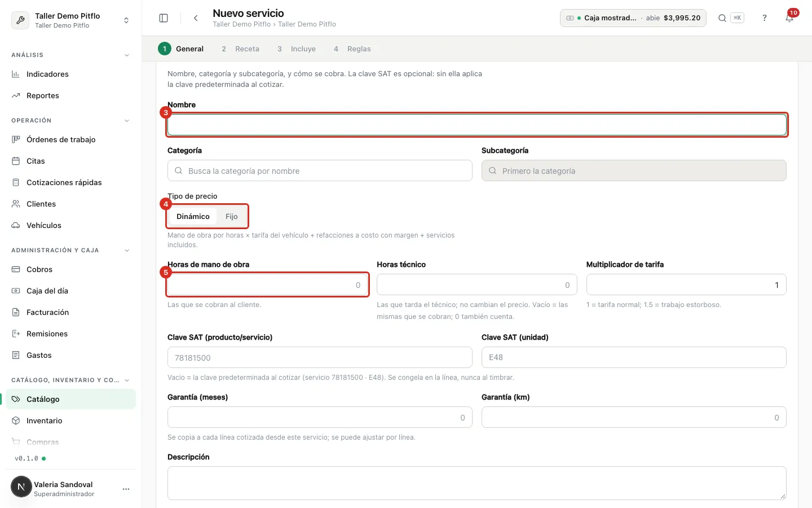Open Cobros in the sidebar

(x=70, y=269)
